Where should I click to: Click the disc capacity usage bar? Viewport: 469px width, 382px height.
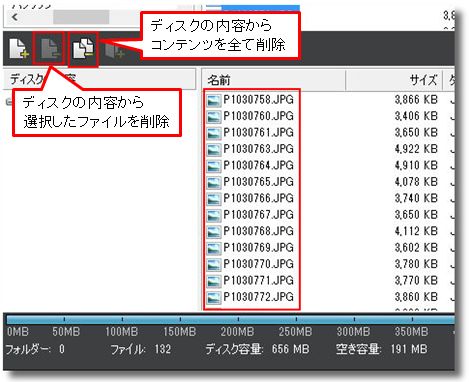pyautogui.click(x=230, y=320)
